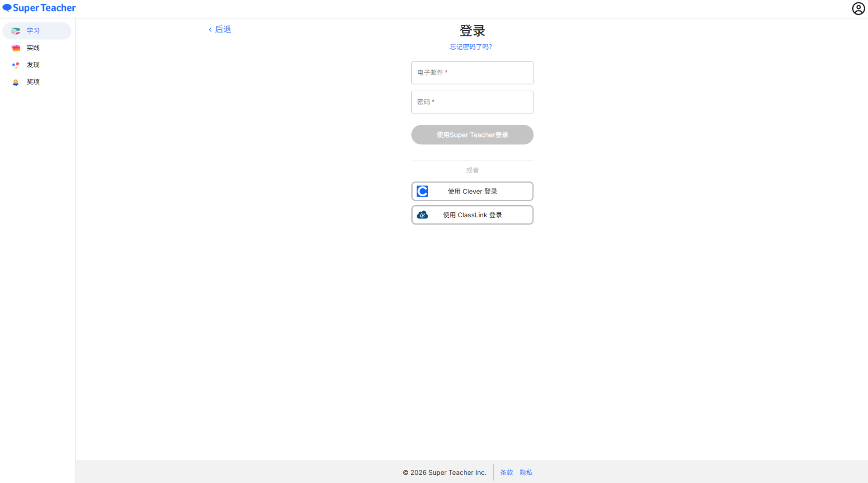Open the 实践 section icon
Screen dimensions: 868x483
pos(15,48)
